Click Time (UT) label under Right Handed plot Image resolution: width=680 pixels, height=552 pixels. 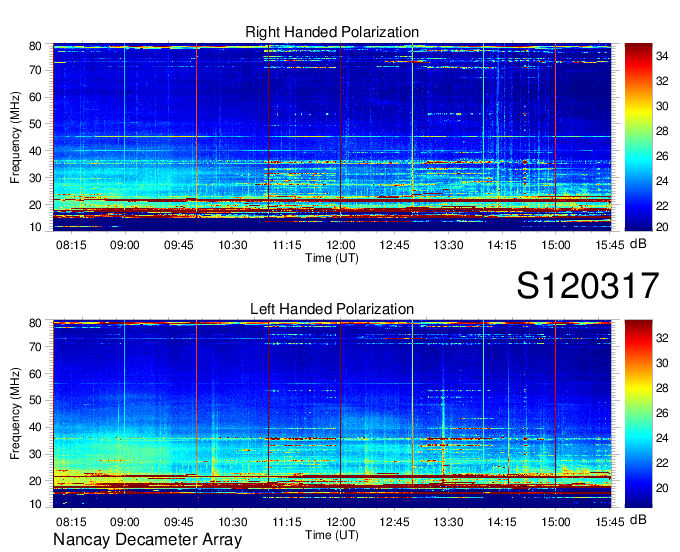click(x=332, y=258)
